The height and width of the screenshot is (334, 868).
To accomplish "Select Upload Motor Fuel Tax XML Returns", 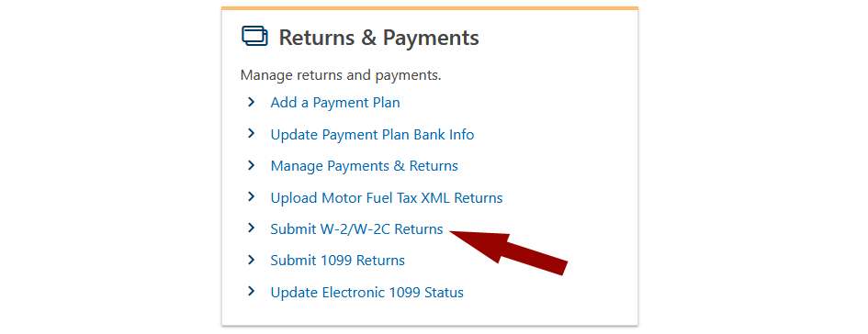I will coord(387,197).
